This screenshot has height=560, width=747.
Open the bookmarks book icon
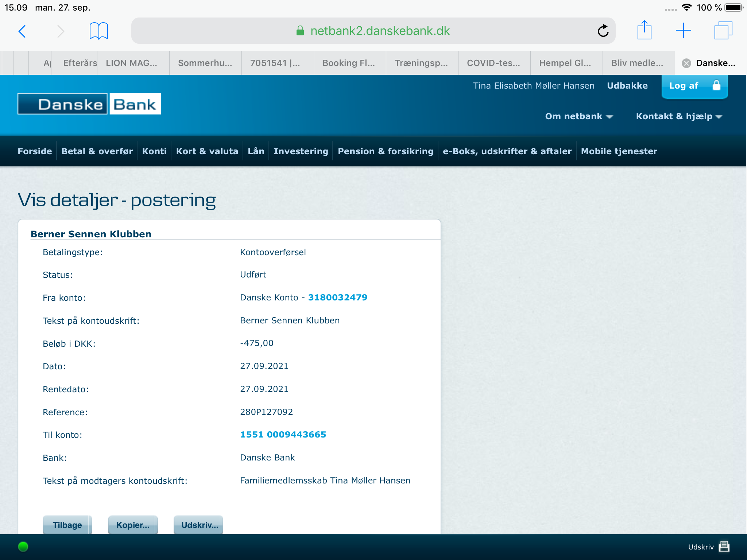point(99,31)
